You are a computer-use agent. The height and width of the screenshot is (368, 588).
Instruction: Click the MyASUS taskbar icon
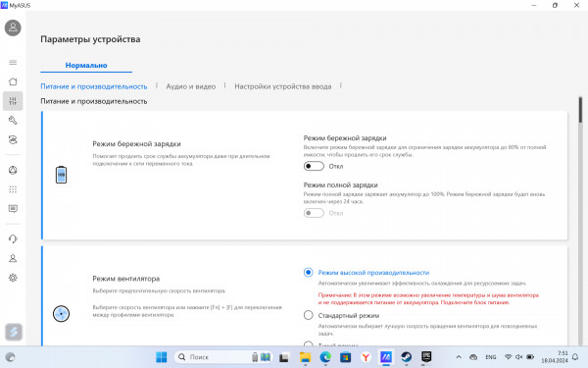[386, 357]
